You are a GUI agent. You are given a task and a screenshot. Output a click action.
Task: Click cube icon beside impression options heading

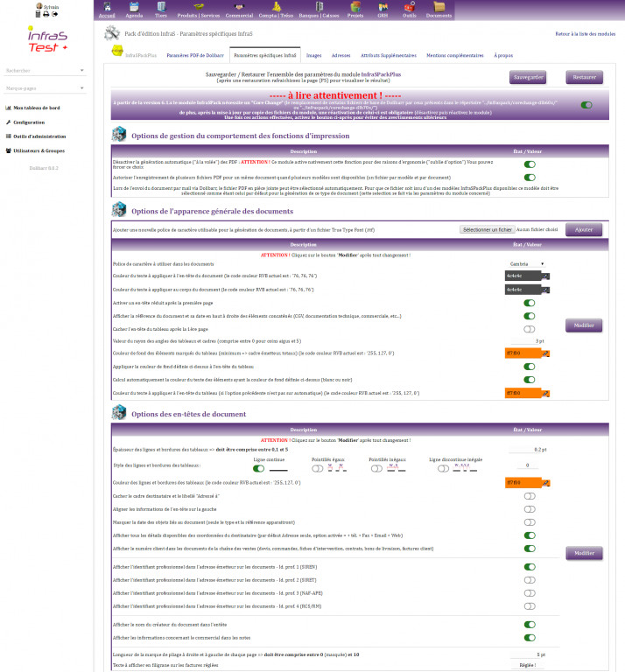tap(119, 134)
